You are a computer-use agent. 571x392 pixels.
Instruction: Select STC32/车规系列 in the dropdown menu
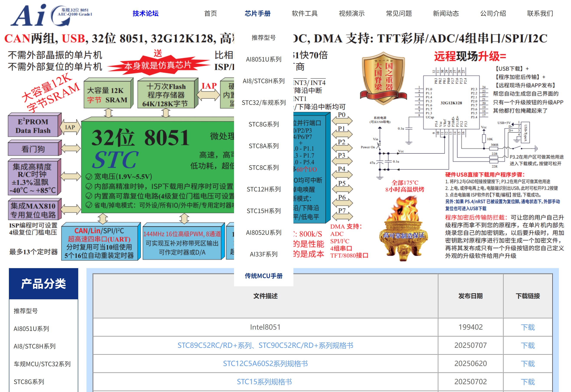click(x=264, y=102)
